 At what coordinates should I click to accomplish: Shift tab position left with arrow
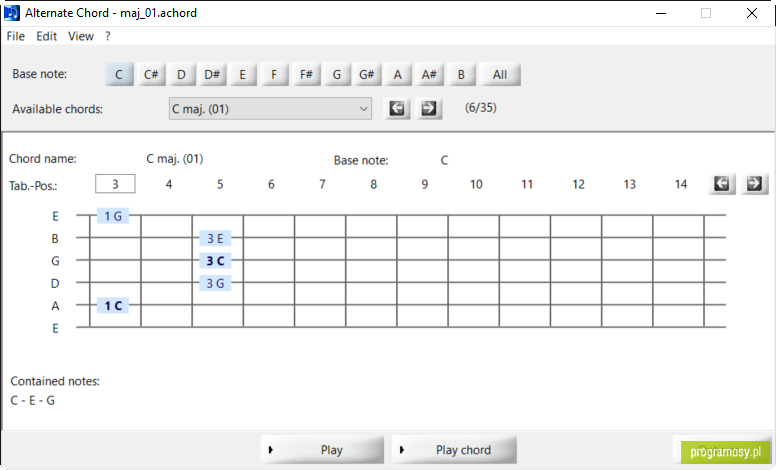pyautogui.click(x=722, y=184)
